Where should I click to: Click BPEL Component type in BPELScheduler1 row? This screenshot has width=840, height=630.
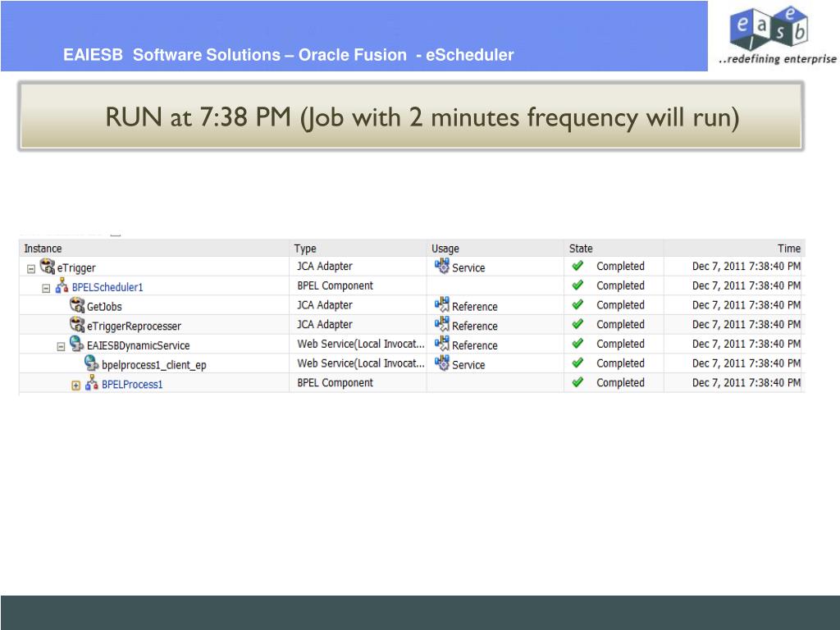[x=336, y=285]
